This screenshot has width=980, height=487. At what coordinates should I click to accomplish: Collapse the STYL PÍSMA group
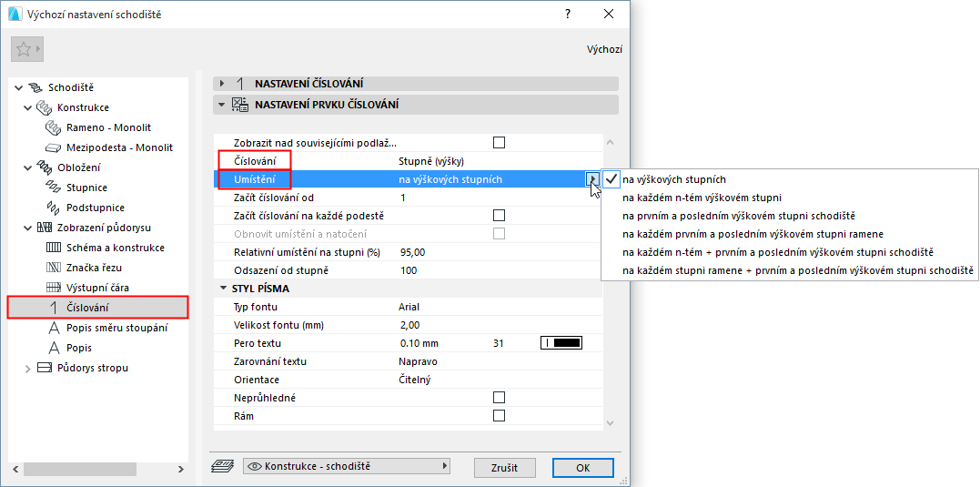223,289
